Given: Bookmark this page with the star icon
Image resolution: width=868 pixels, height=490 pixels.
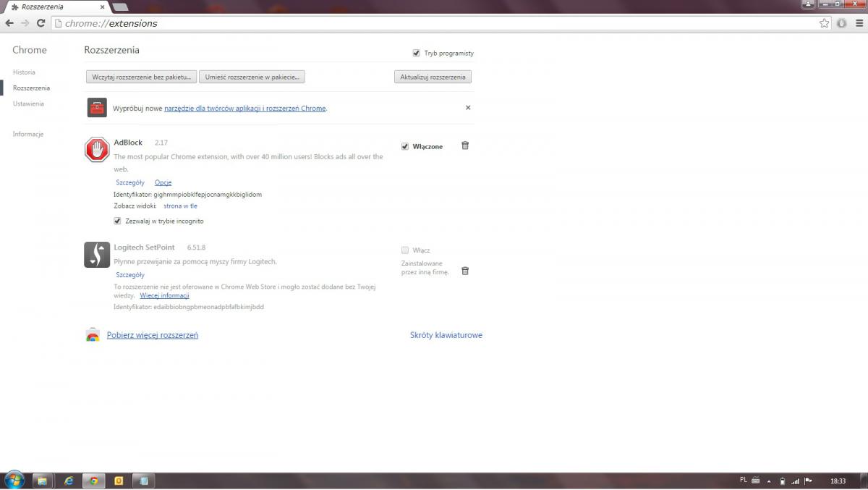Looking at the screenshot, I should click(825, 23).
